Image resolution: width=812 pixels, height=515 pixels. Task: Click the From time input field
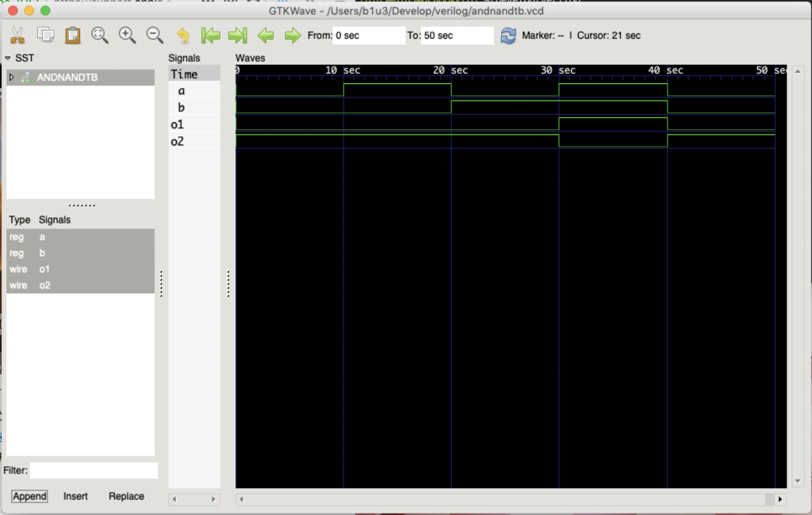(369, 35)
